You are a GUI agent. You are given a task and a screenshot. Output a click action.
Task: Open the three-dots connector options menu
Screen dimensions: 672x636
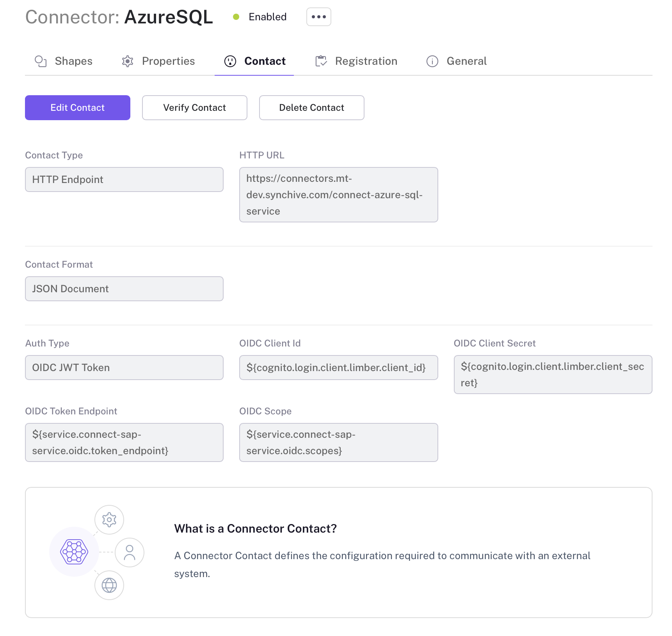coord(318,17)
